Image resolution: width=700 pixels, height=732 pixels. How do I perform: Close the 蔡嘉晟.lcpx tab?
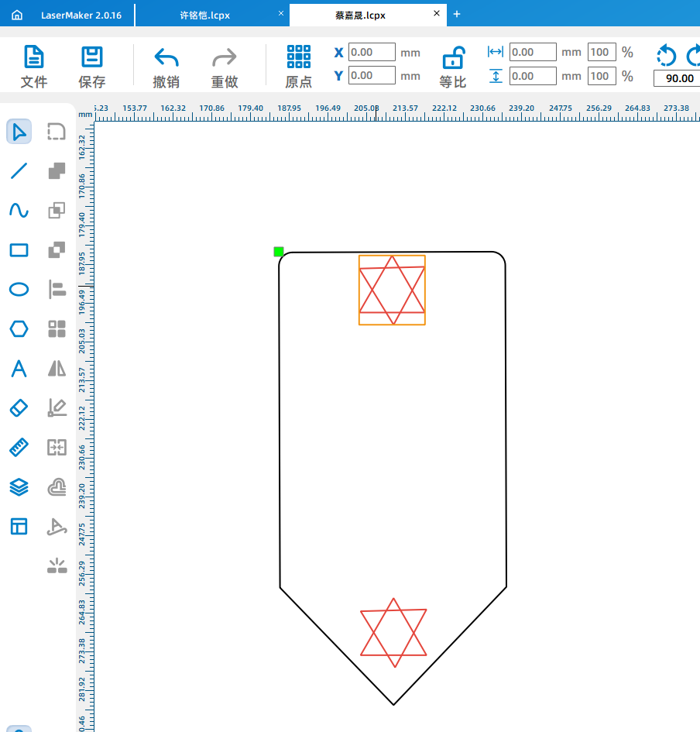point(437,14)
